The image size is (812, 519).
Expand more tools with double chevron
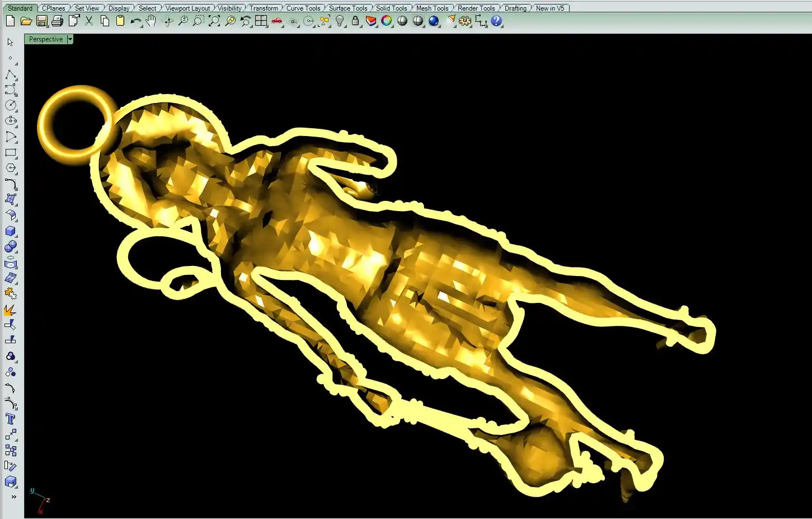(13, 497)
